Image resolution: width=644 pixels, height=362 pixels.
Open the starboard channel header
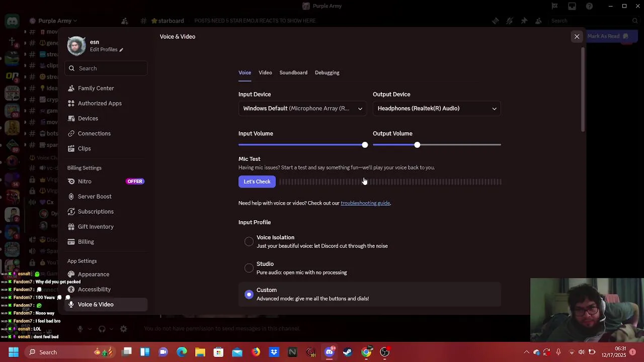[x=168, y=21]
